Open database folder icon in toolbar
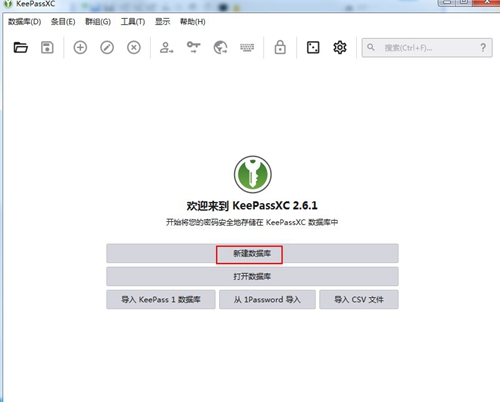Screen dimensions: 500x402 point(21,48)
